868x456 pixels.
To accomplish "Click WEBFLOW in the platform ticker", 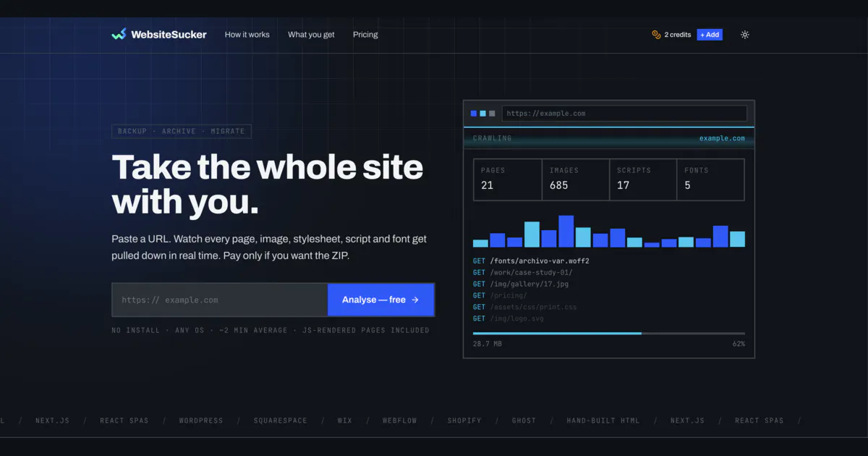I will (x=399, y=421).
